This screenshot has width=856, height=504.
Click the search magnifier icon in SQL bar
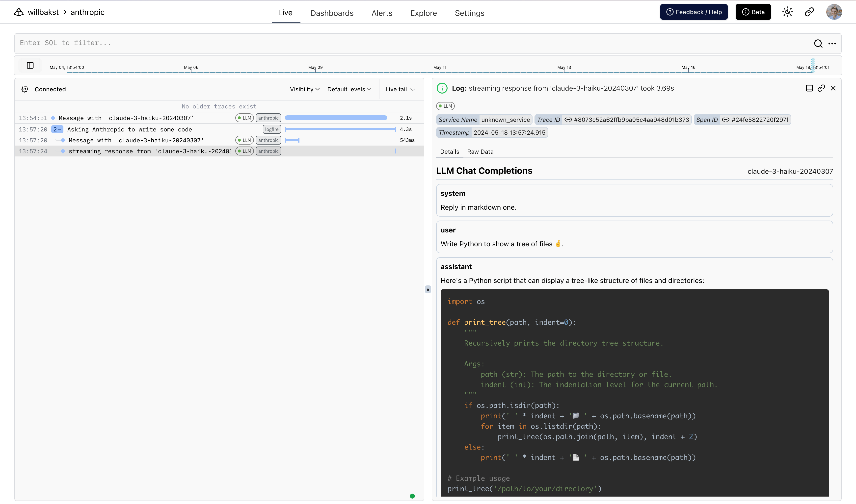[818, 44]
